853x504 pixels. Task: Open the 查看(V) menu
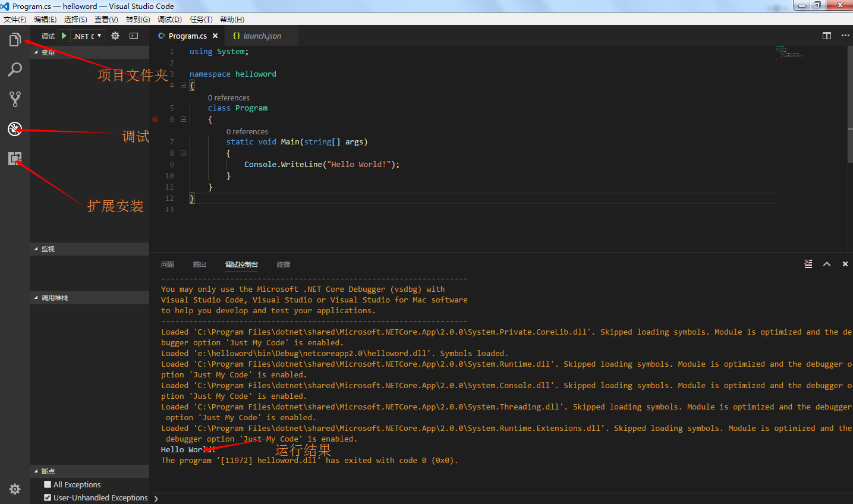tap(106, 20)
